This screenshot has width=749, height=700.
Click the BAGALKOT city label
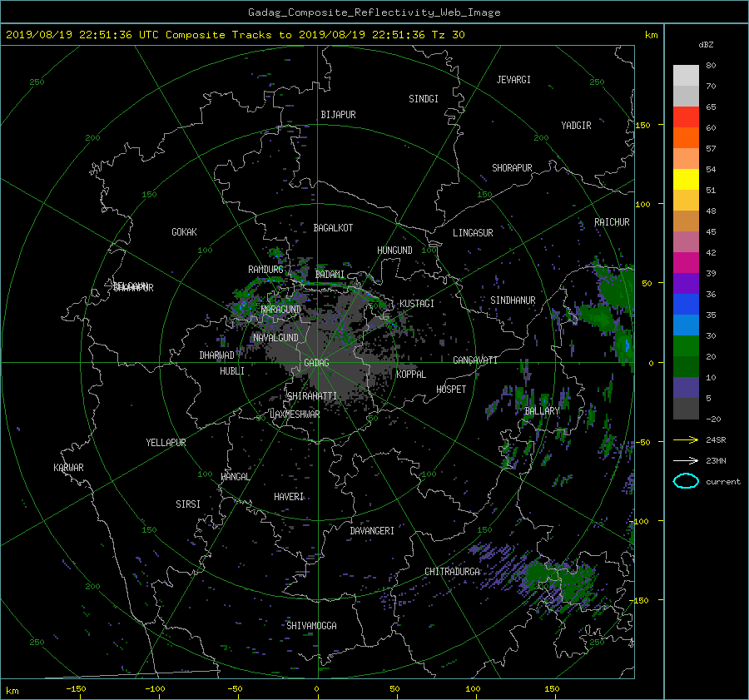pos(333,228)
